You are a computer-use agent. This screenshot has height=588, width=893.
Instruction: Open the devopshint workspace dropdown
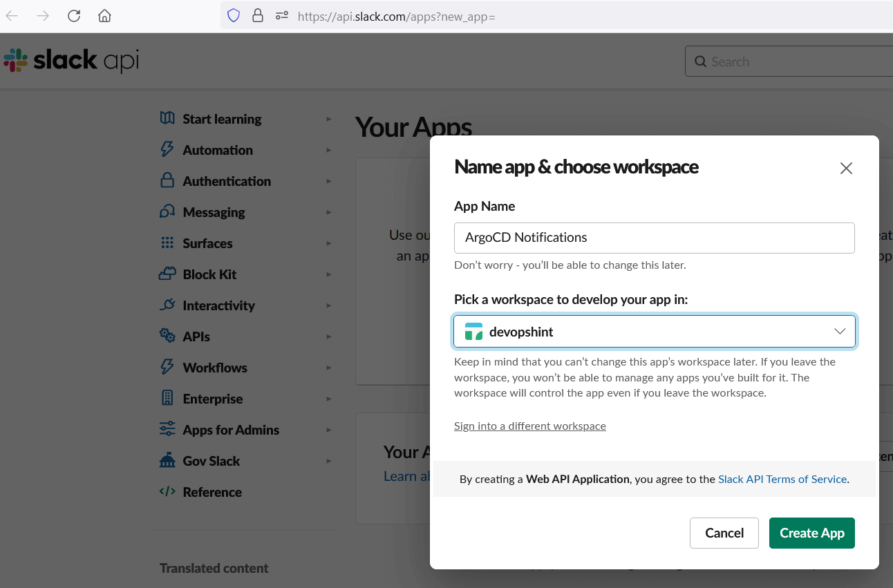point(653,331)
